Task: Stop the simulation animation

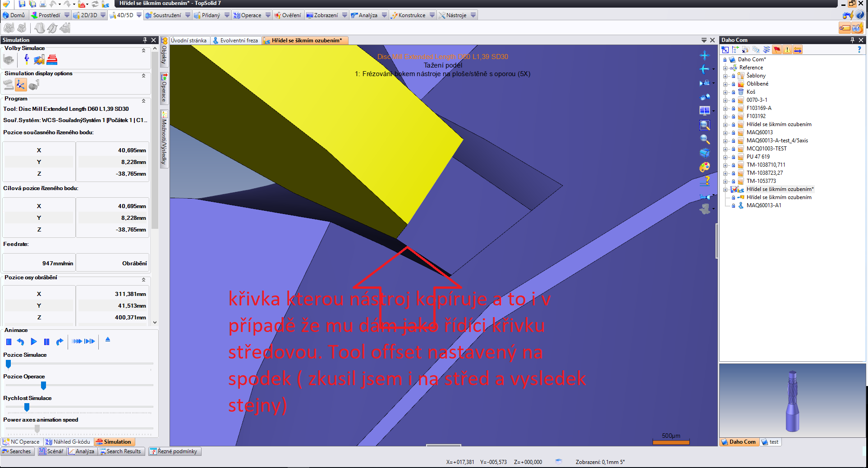Action: (x=9, y=342)
